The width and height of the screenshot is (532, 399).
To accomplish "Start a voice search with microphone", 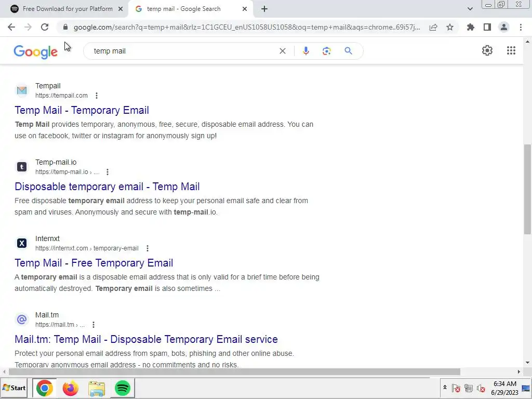I will pos(305,51).
